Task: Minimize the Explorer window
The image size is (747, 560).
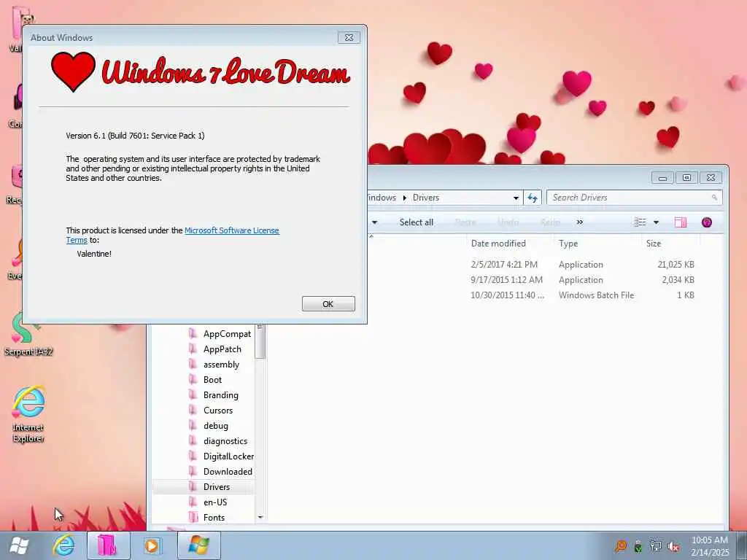Action: (662, 178)
